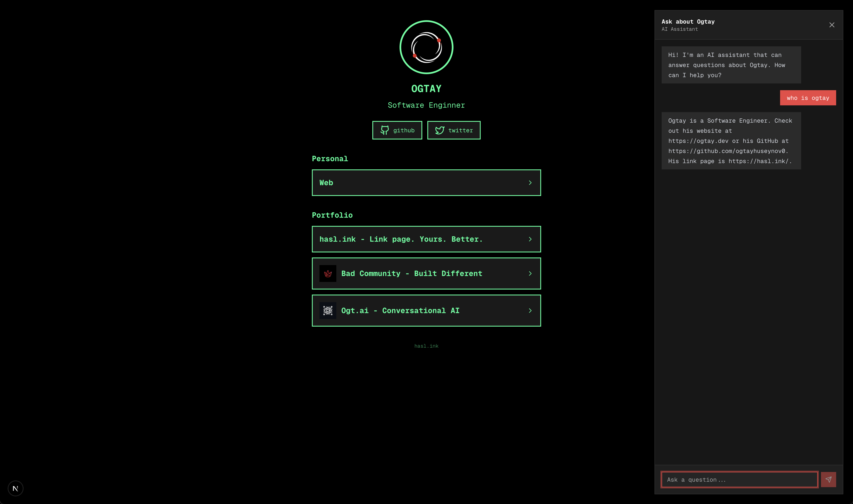The width and height of the screenshot is (853, 504).
Task: Click the send message paper plane icon
Action: point(829,480)
